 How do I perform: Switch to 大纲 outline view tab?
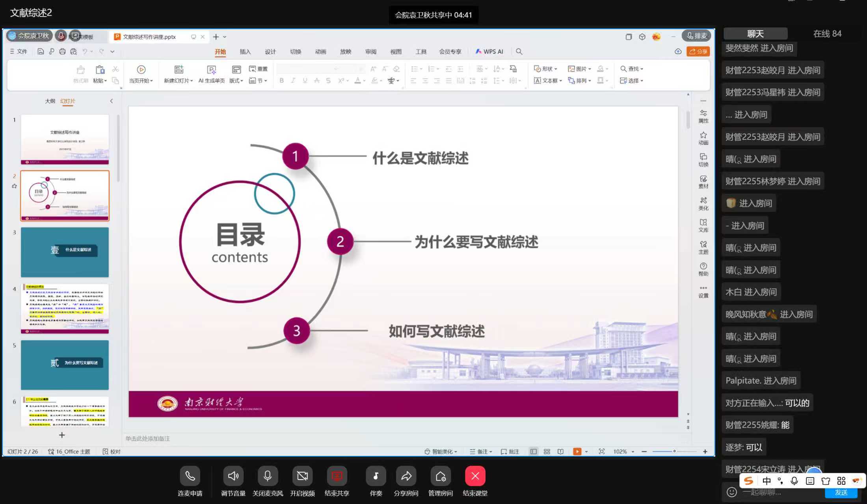(x=50, y=101)
